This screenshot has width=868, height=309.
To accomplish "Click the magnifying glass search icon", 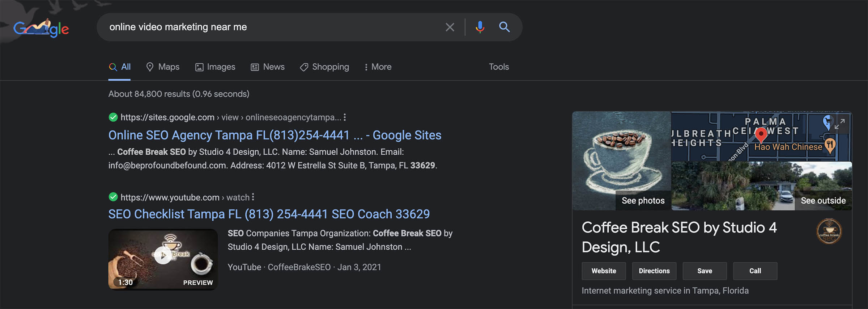I will coord(505,27).
